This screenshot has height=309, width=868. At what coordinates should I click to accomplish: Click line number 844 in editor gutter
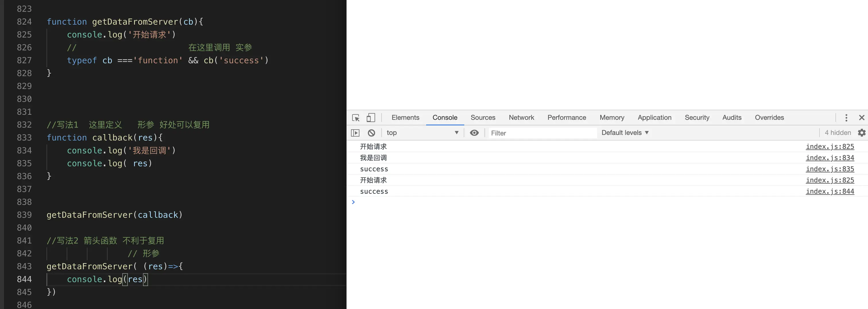24,279
